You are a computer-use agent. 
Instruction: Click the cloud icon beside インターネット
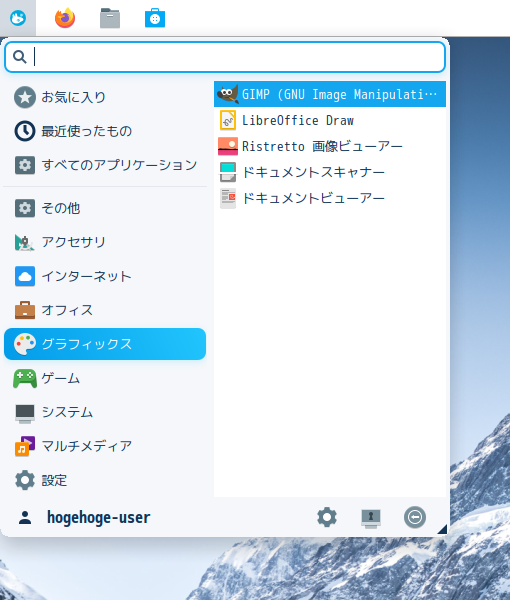tap(25, 276)
